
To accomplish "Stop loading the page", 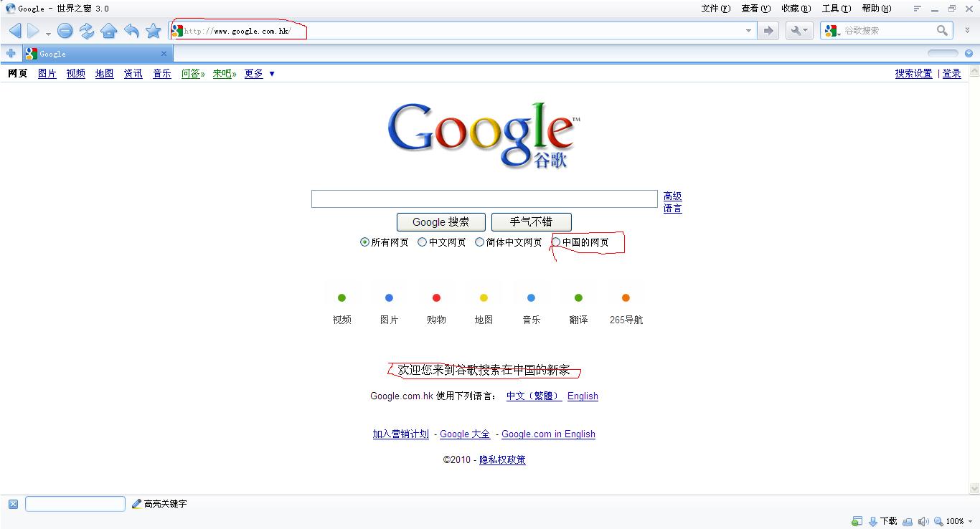I will [x=65, y=31].
